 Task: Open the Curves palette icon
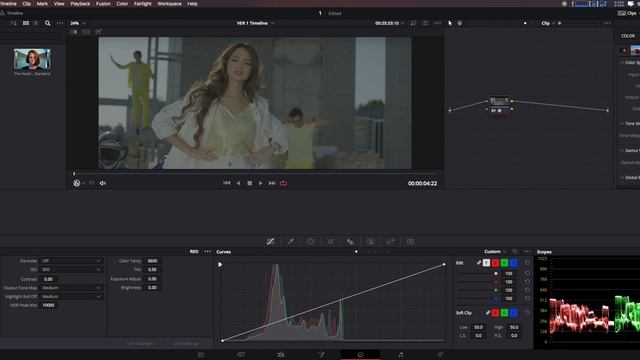[x=271, y=242]
